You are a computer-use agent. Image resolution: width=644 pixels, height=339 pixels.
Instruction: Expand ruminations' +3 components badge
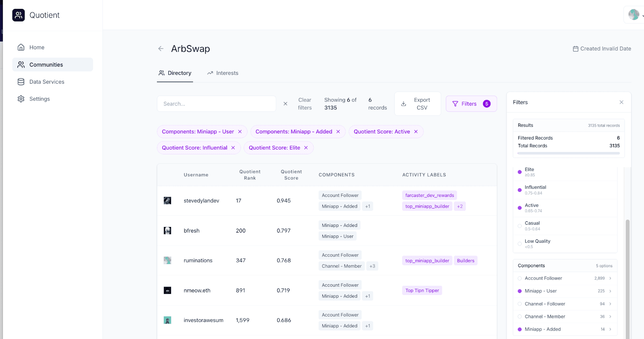[372, 266]
